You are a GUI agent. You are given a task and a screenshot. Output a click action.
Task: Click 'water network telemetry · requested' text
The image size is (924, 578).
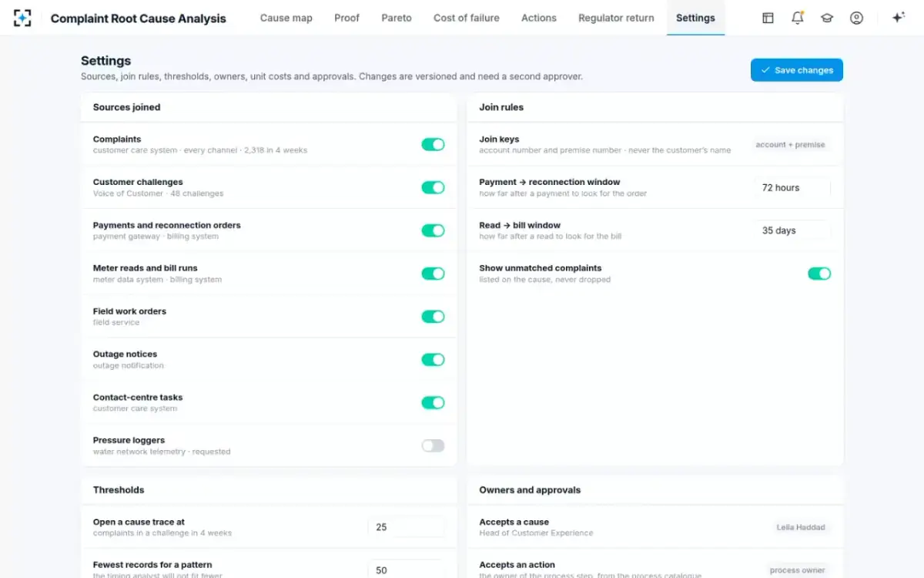162,452
